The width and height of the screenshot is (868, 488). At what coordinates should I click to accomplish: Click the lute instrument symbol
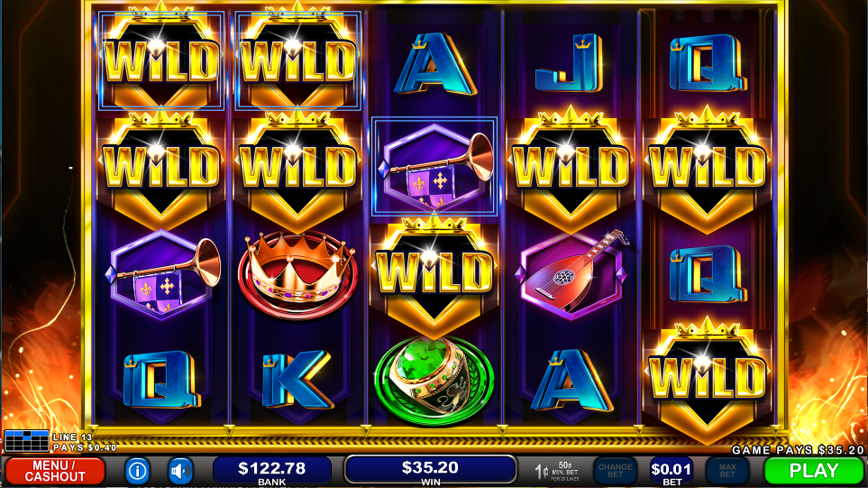tap(571, 275)
